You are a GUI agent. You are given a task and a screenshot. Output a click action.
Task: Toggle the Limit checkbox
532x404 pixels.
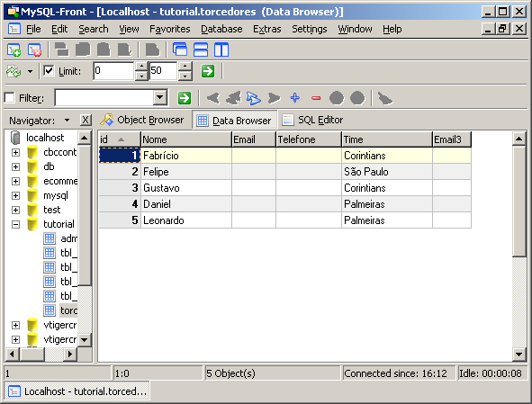(49, 70)
